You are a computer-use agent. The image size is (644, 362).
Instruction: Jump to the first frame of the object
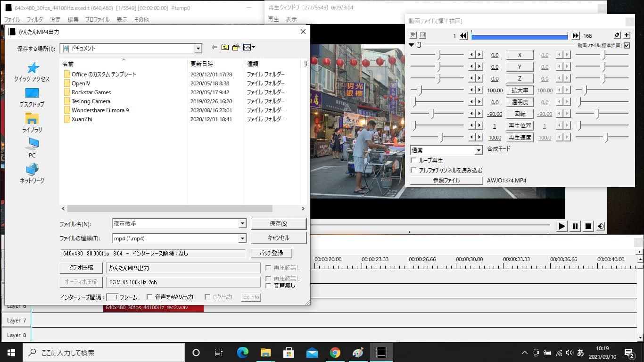tap(463, 36)
